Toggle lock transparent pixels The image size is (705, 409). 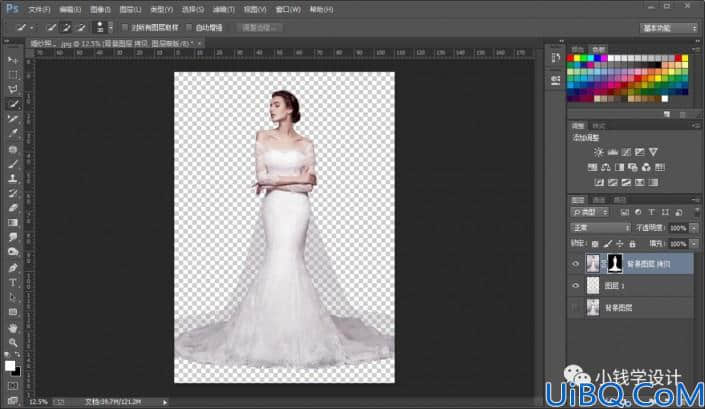coord(595,244)
